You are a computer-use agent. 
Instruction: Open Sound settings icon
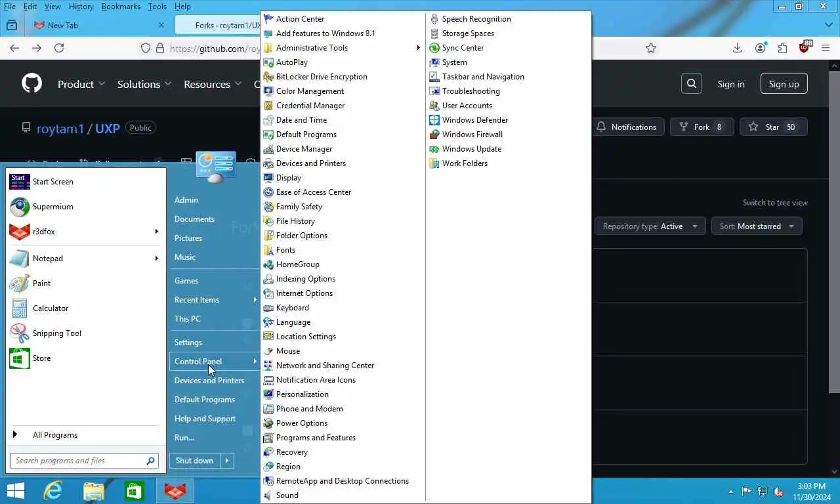coord(268,495)
